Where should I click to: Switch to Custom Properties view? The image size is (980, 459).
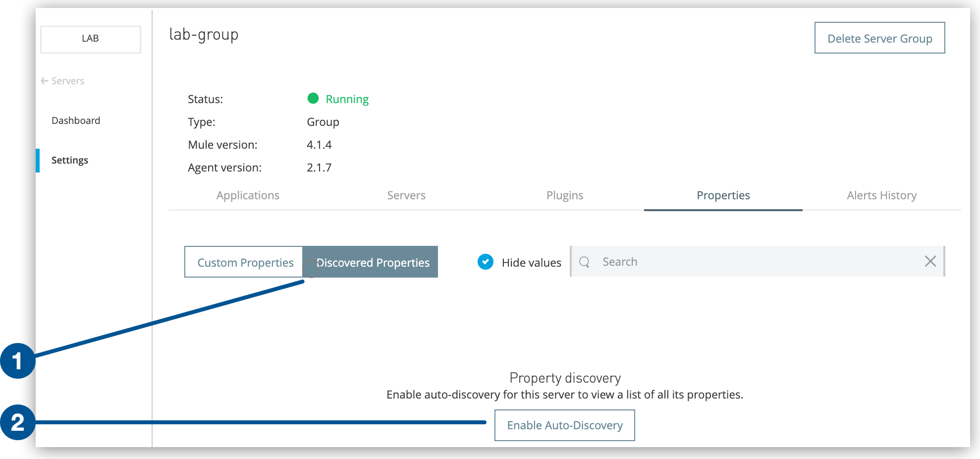coord(244,262)
